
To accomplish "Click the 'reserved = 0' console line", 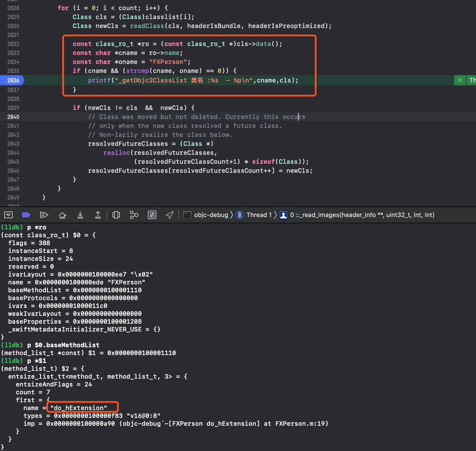I will click(31, 267).
